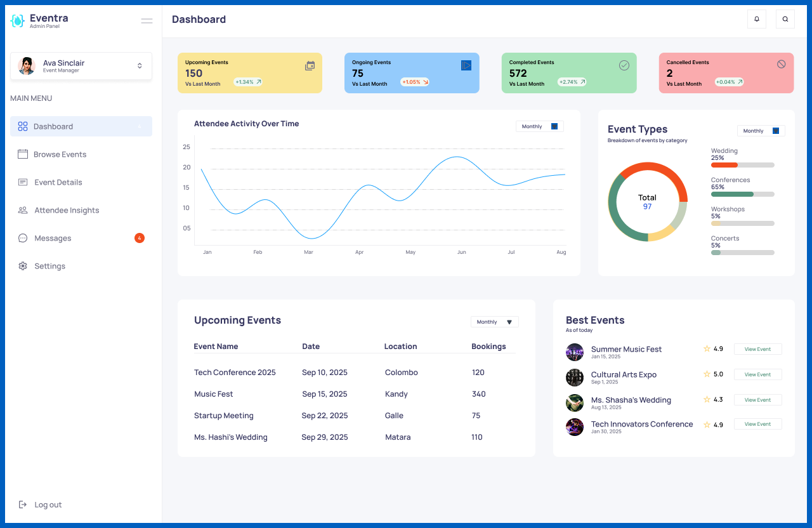Click View Event for Summer Music Fest
The width and height of the screenshot is (812, 528).
point(757,349)
